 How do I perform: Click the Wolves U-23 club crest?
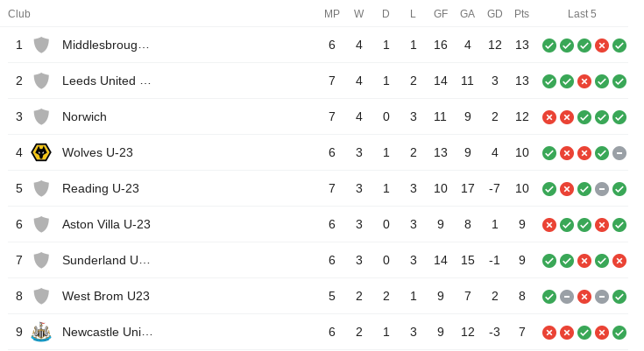tap(41, 152)
